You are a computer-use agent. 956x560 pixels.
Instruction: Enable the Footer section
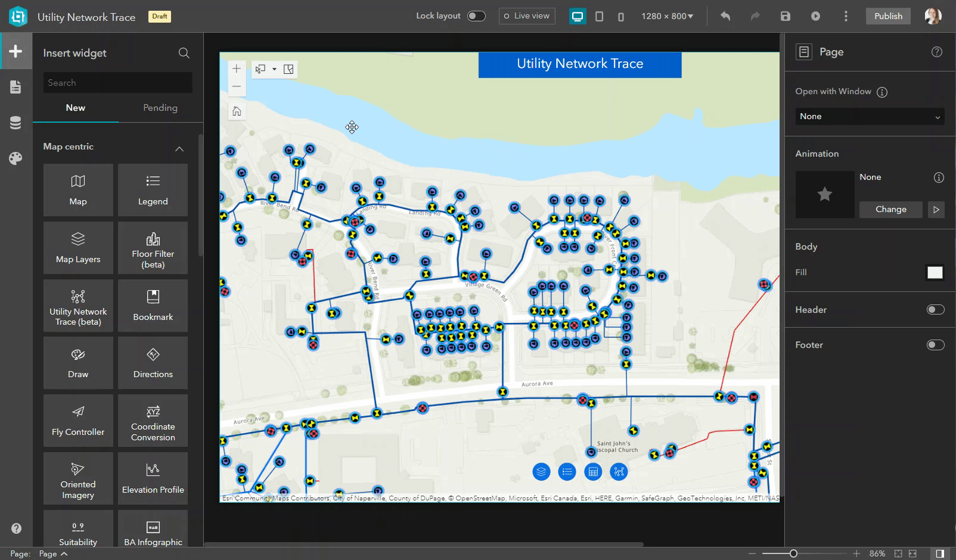coord(935,344)
